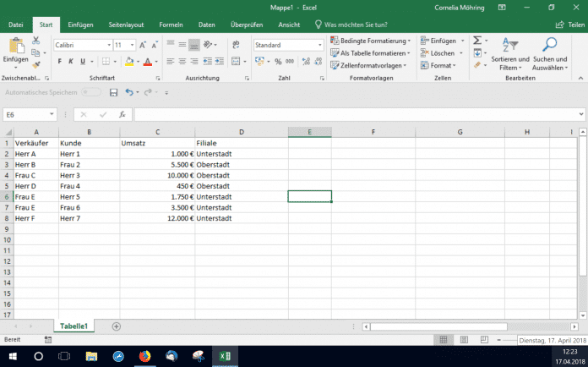Toggle bold formatting (F button)
The height and width of the screenshot is (367, 588).
(x=60, y=61)
